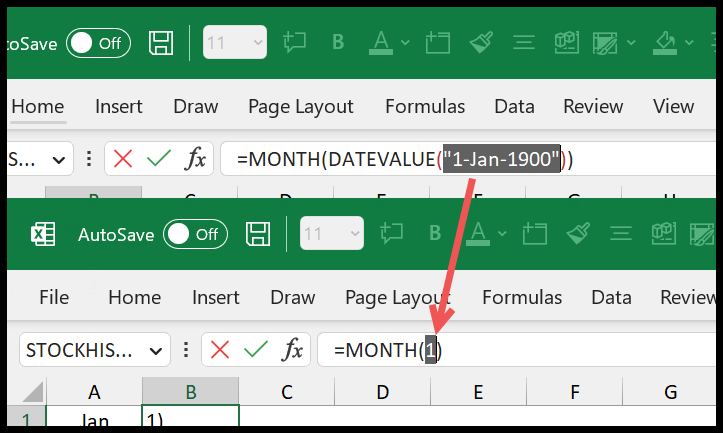Click the STOCKHIS... Name Box field

95,350
